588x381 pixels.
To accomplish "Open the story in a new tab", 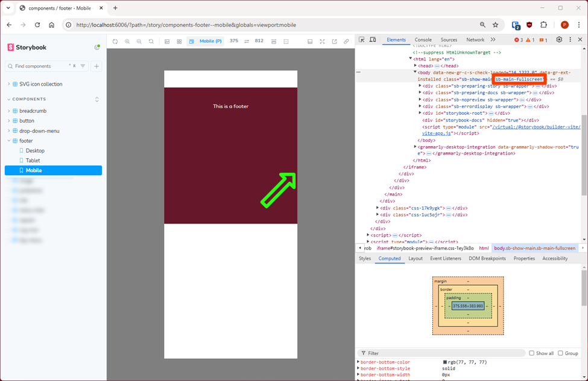I will point(334,41).
